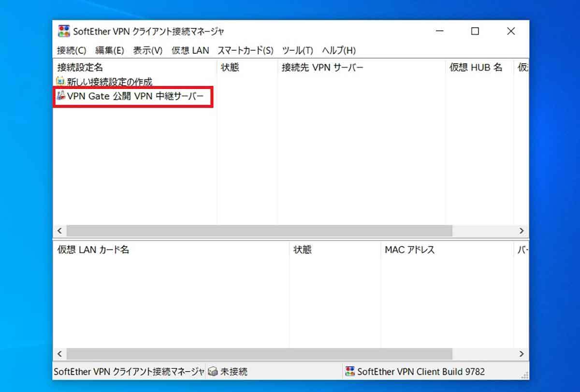Click the 未接続 status icon
This screenshot has width=580, height=392.
point(213,372)
